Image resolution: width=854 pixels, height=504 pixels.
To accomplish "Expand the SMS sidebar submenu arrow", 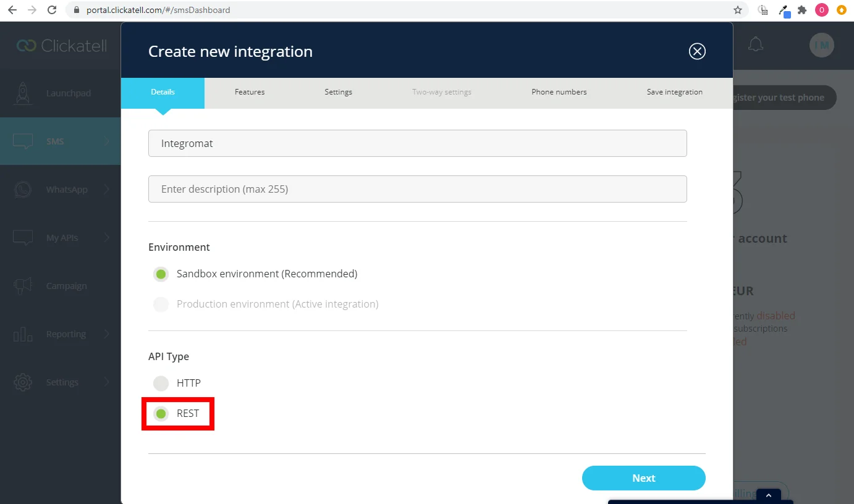I will [107, 141].
